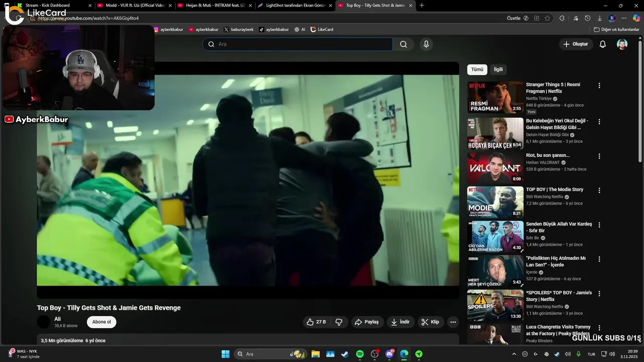644x362 pixels.
Task: Select the Tümü filter chip
Action: (477, 69)
